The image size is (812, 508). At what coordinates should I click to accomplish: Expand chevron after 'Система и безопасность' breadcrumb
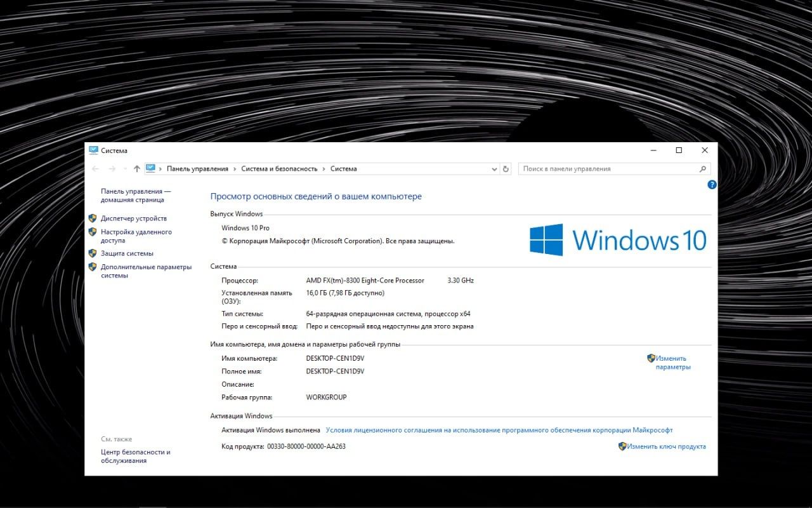click(324, 169)
